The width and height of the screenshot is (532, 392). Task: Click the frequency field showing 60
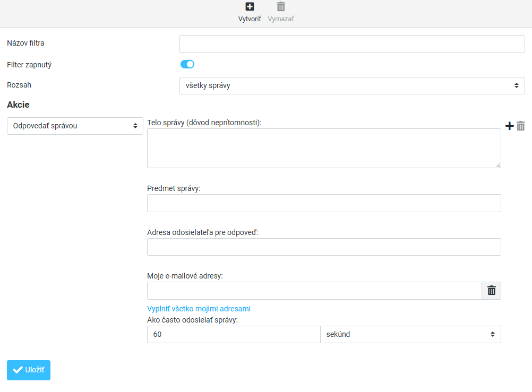(x=234, y=334)
